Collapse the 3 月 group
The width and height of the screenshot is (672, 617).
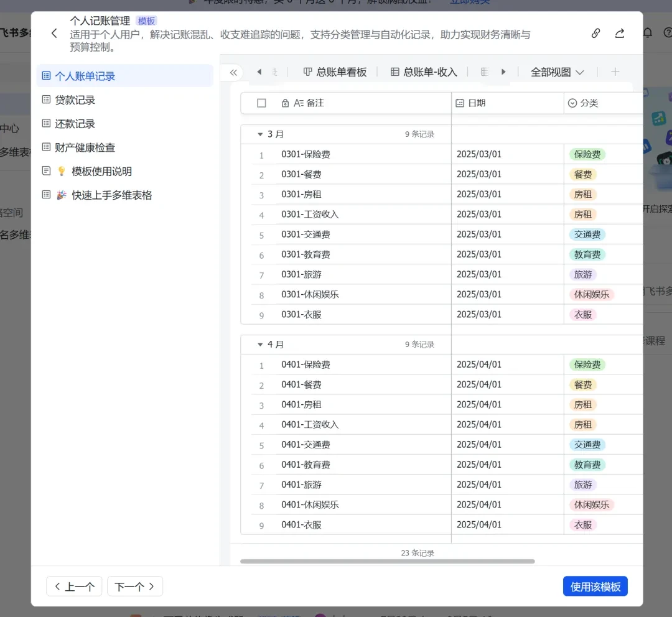pos(259,134)
